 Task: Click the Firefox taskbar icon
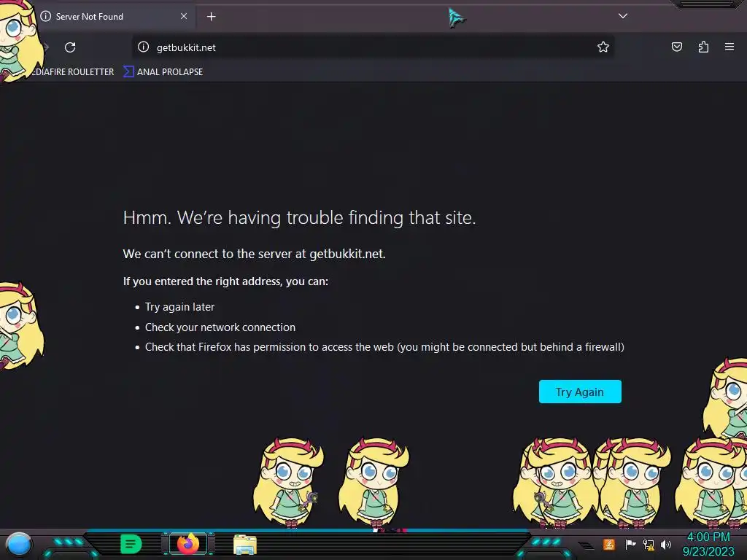coord(188,543)
